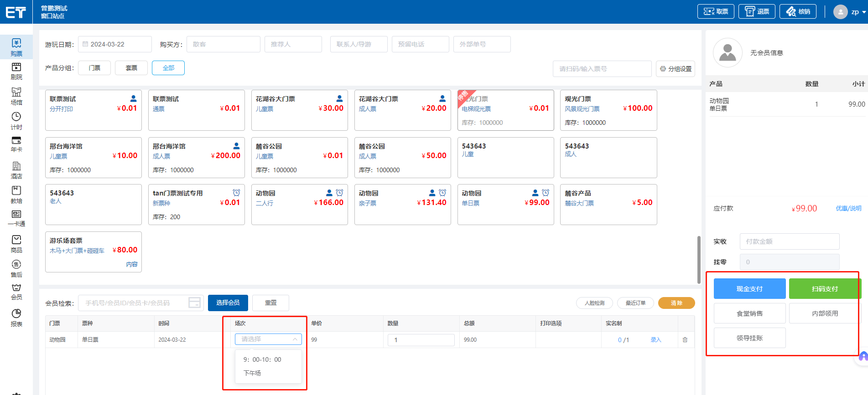Expand the 场次 请选择 dropdown
Screen dimensions: 868x395
(x=268, y=339)
